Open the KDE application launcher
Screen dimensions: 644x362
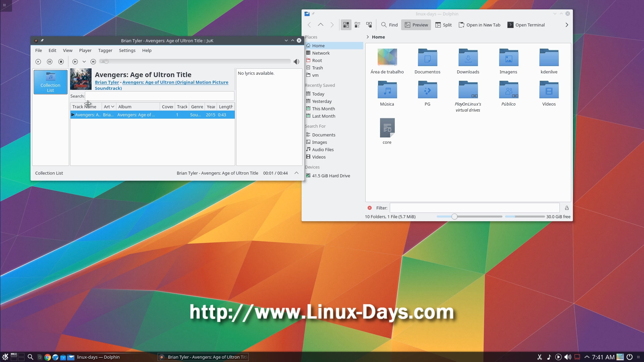[5, 357]
